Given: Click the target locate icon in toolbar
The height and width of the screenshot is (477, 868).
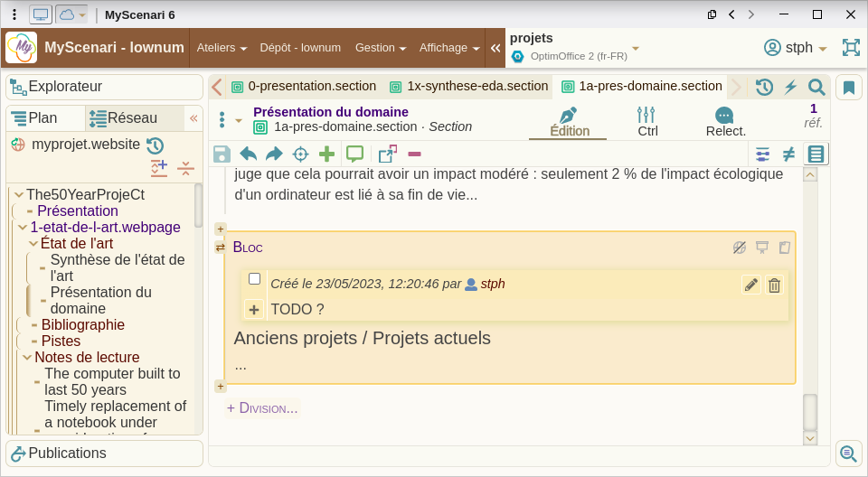Looking at the screenshot, I should [x=300, y=154].
